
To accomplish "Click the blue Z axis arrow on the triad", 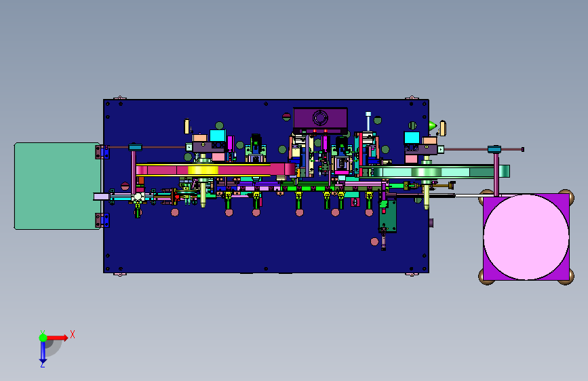I will click(x=43, y=353).
